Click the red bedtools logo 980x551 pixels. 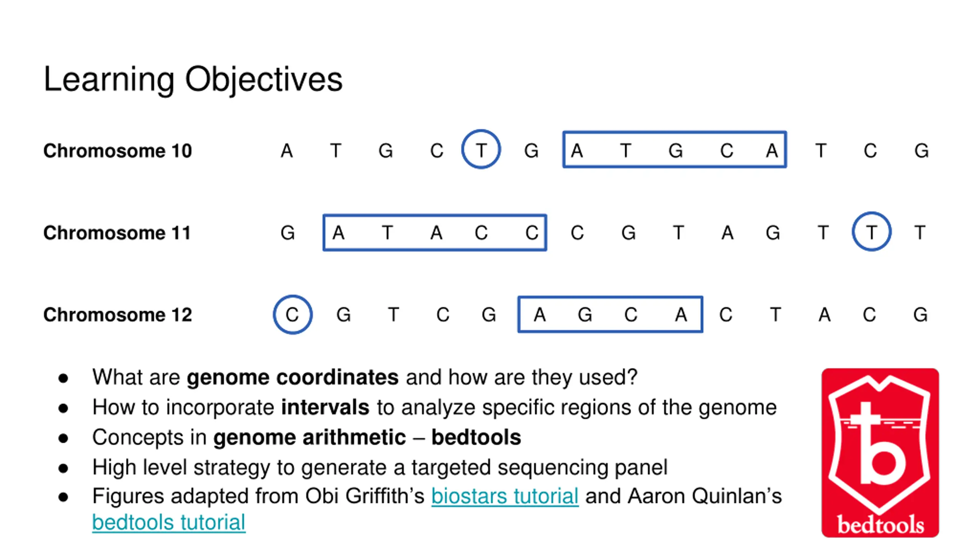tap(880, 453)
